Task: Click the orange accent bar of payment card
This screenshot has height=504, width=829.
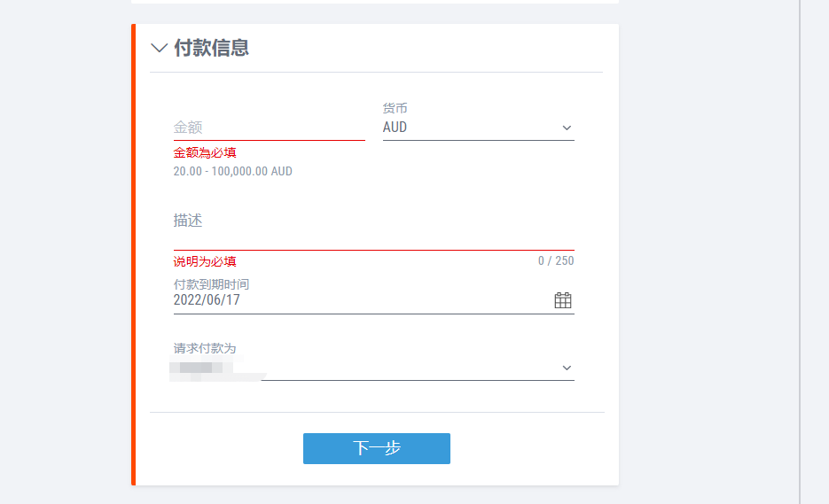Action: coord(133,254)
